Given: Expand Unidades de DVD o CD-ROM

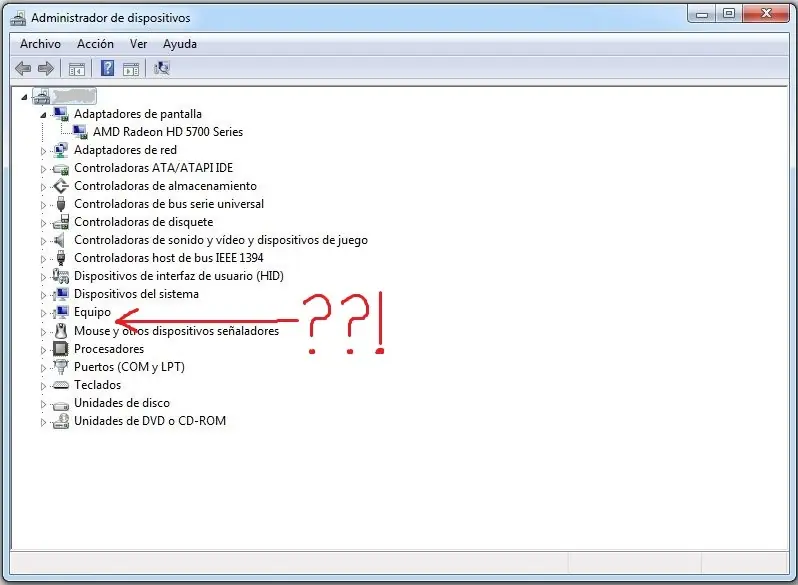Looking at the screenshot, I should point(43,422).
